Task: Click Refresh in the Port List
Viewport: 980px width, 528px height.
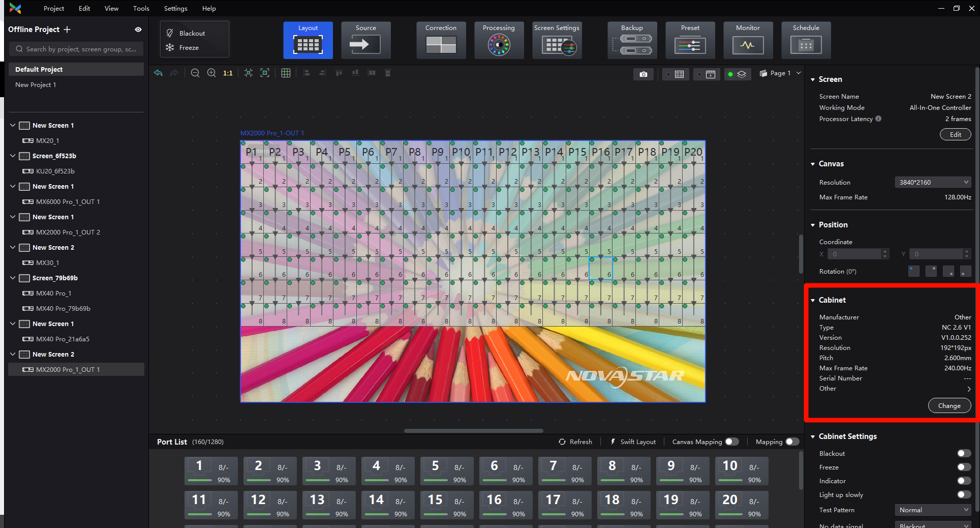Action: [x=575, y=442]
